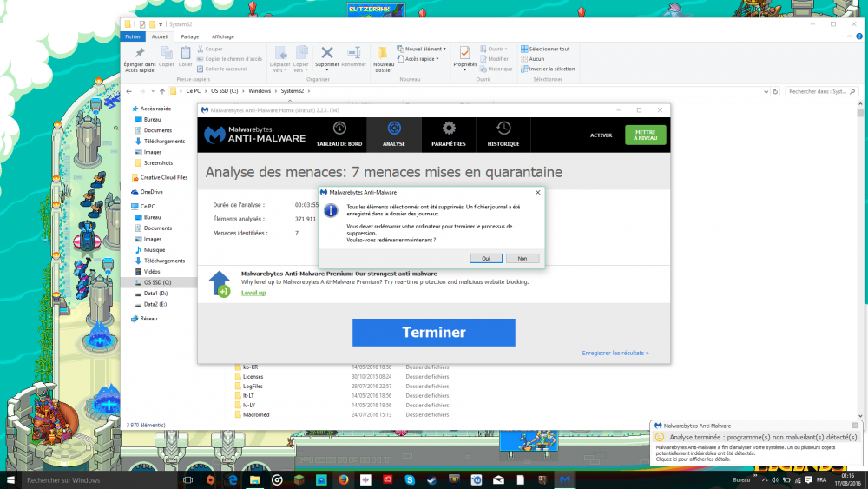Click Enregistrer les résultats link

(615, 353)
